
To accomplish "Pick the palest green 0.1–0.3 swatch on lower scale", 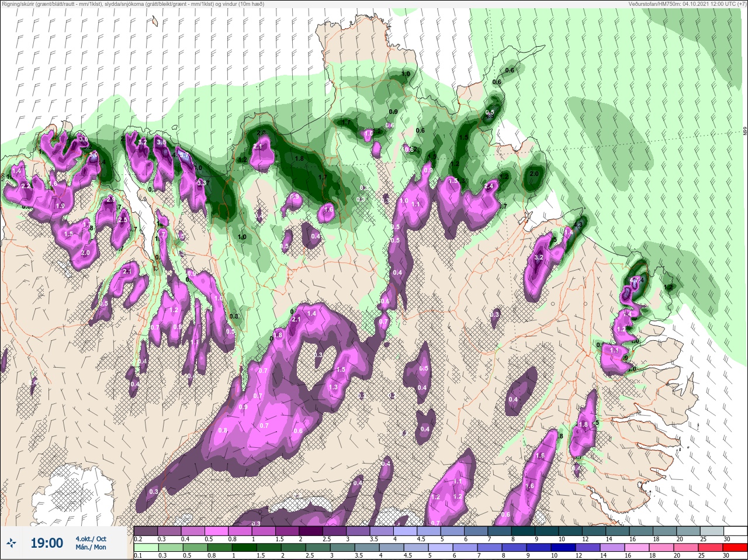I will [146, 548].
